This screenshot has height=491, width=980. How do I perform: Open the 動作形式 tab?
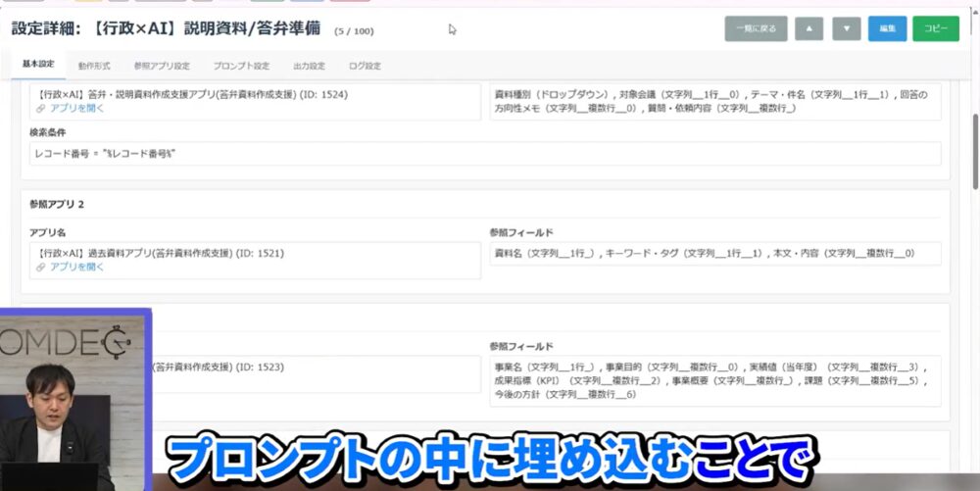pos(94,66)
